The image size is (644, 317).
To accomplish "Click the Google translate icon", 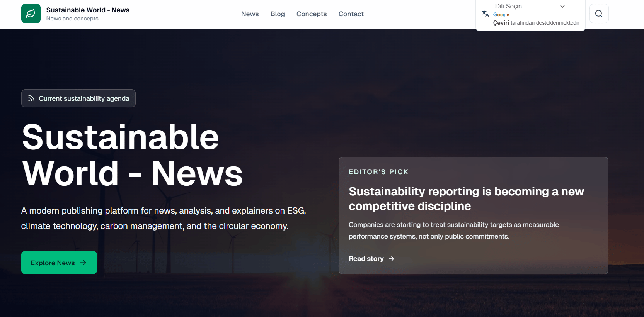I will (486, 14).
